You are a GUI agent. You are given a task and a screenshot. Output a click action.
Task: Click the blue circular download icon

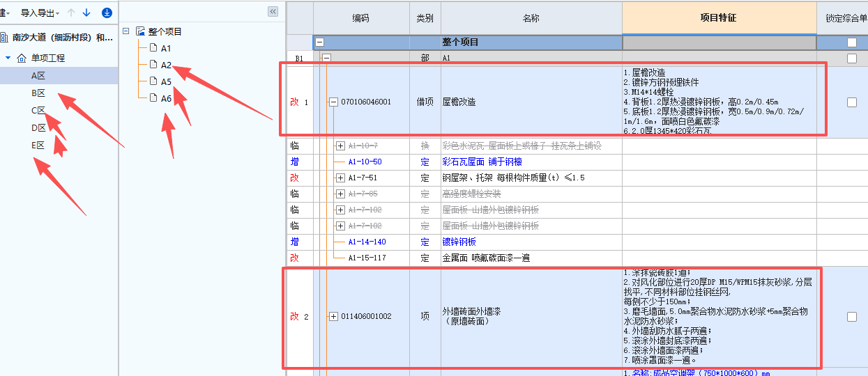coord(107,13)
